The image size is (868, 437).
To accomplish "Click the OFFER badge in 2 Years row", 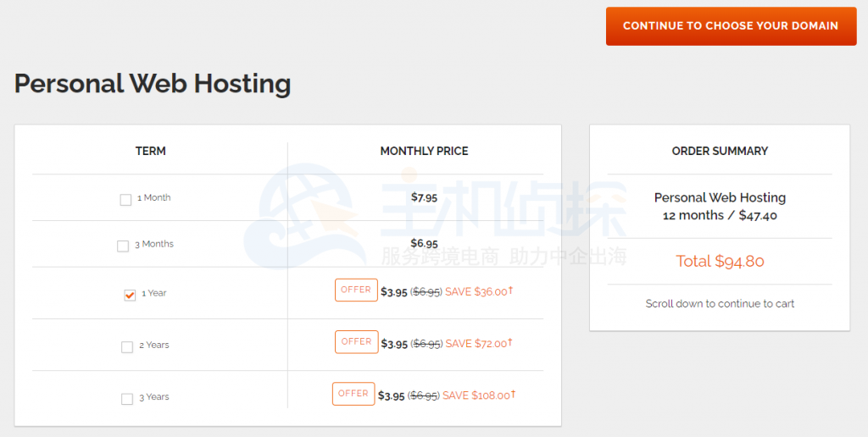I will click(x=357, y=342).
